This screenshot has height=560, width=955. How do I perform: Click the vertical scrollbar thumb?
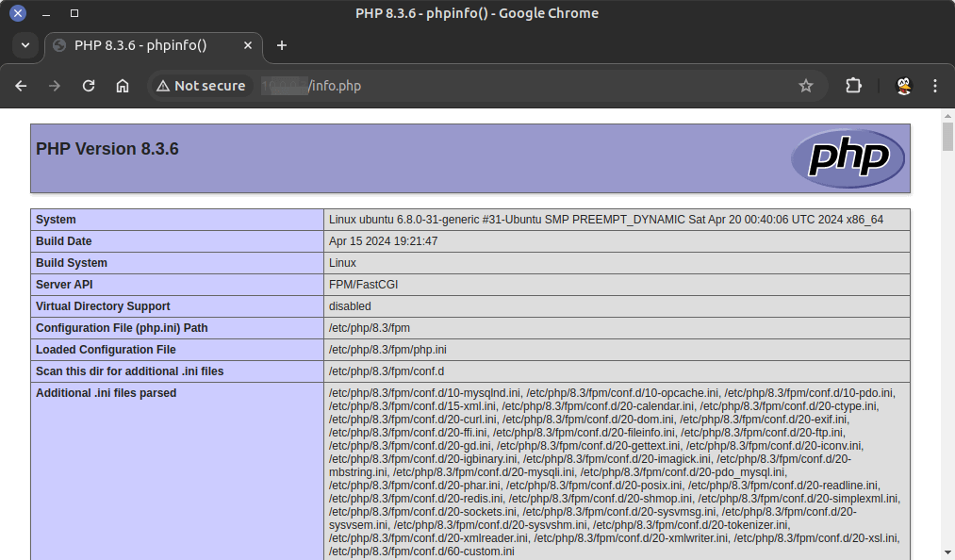947,137
